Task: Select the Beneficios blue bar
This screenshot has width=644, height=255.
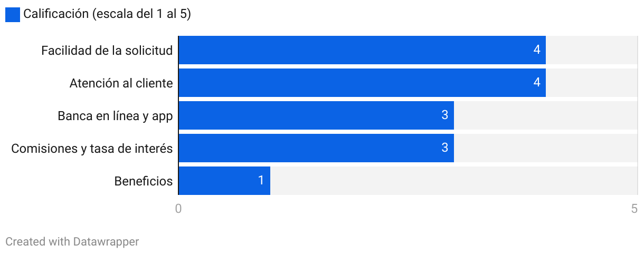Action: pyautogui.click(x=224, y=181)
